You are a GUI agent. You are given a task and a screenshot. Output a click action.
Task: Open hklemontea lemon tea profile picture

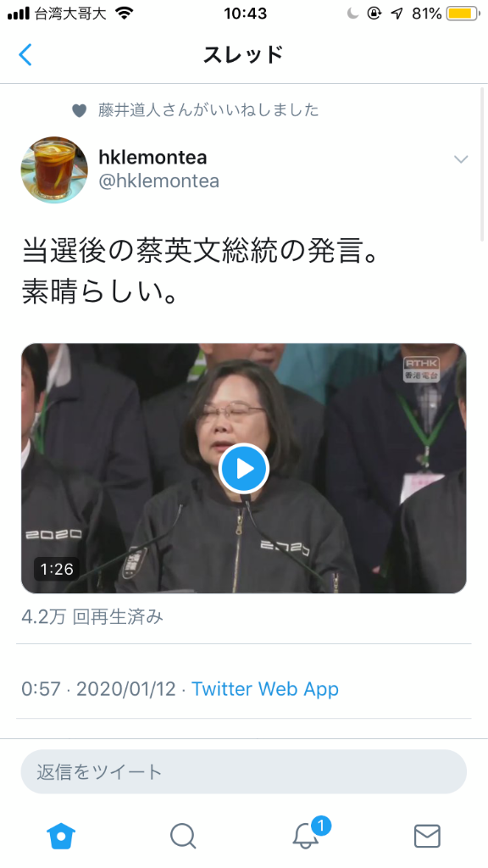tap(54, 170)
